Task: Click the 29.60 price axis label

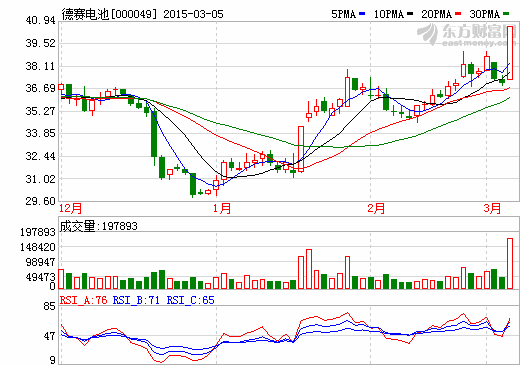Action: [40, 201]
